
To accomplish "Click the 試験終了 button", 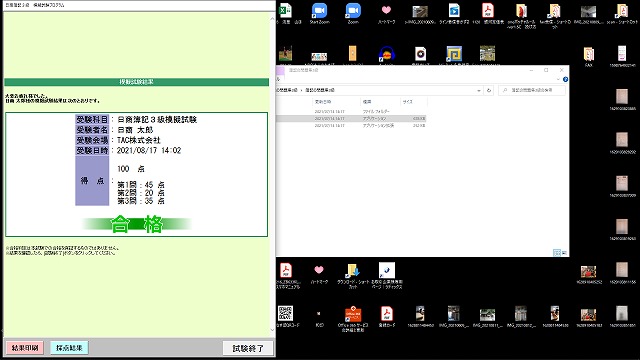I will pyautogui.click(x=248, y=348).
